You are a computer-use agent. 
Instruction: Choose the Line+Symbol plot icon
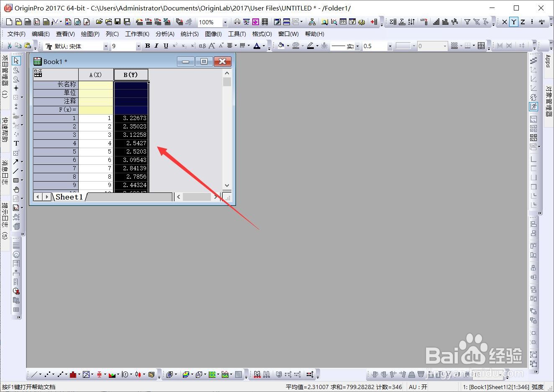60,374
